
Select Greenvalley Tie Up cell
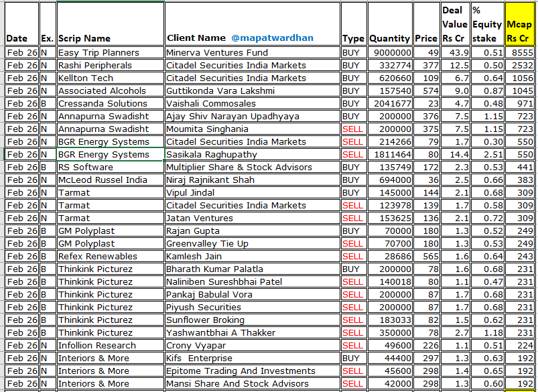253,243
